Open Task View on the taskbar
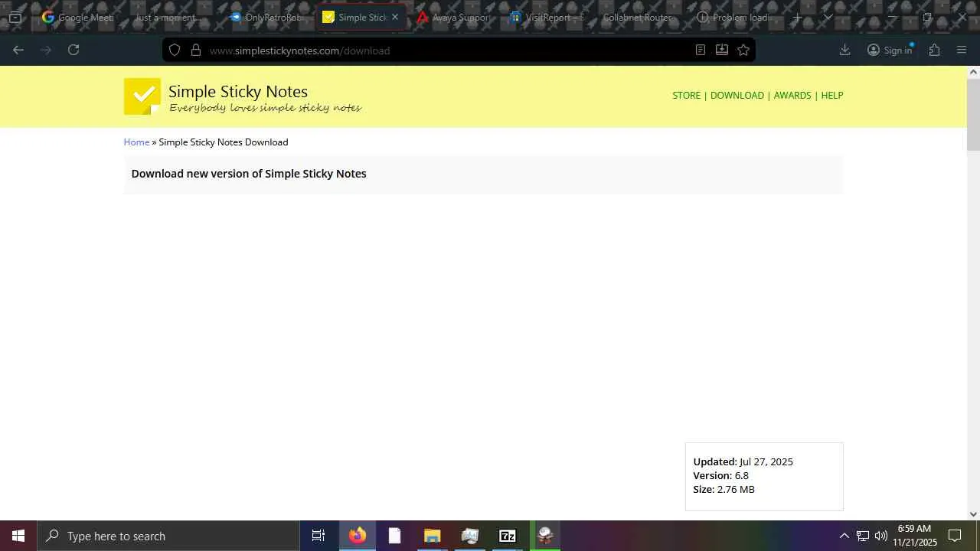Image resolution: width=980 pixels, height=551 pixels. pos(318,536)
